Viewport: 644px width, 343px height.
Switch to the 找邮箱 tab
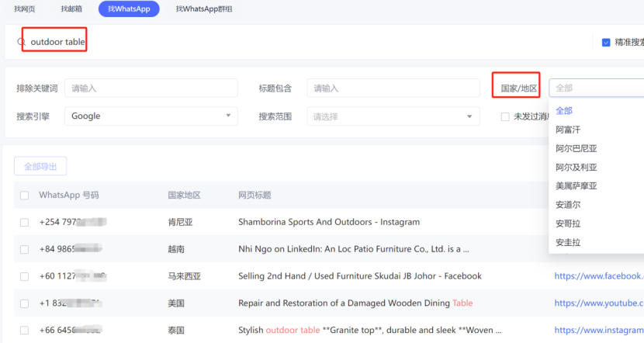(71, 9)
